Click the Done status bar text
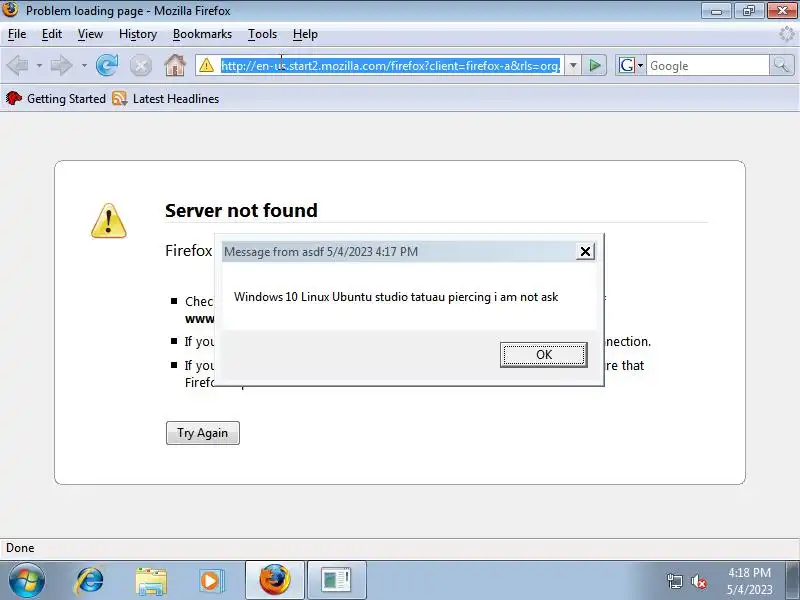The width and height of the screenshot is (800, 600). [x=20, y=548]
